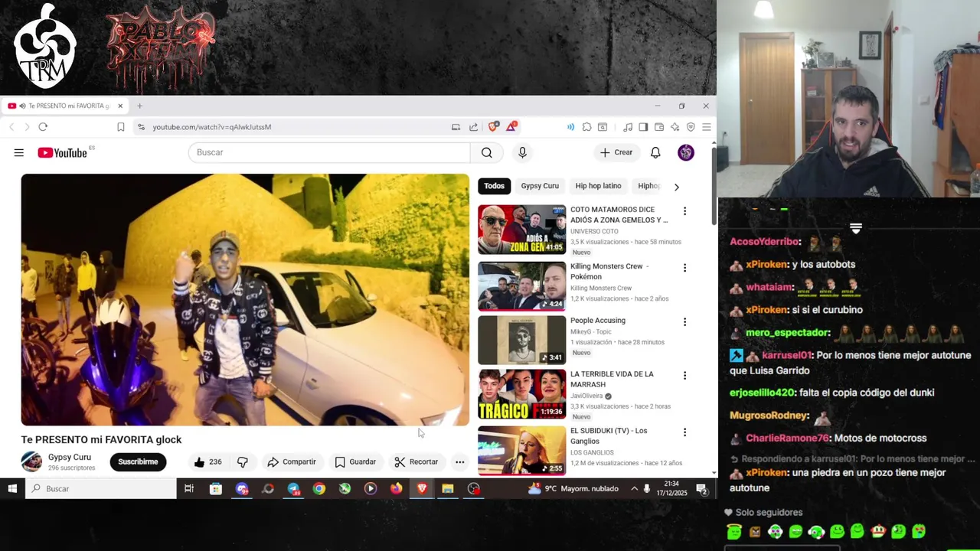Open COTO MATAMOROS DICE ADIÓS video title
Viewport: 980px width, 551px height.
tap(619, 214)
